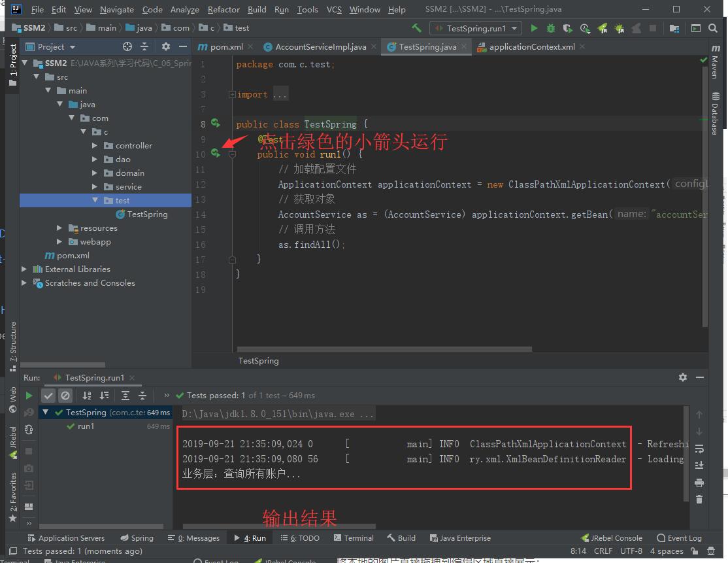The height and width of the screenshot is (563, 728).
Task: Rerun the tests via the green rerun arrow
Action: (x=29, y=395)
